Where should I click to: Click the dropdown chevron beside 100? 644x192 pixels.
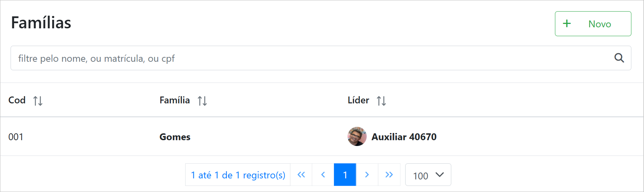pos(440,175)
